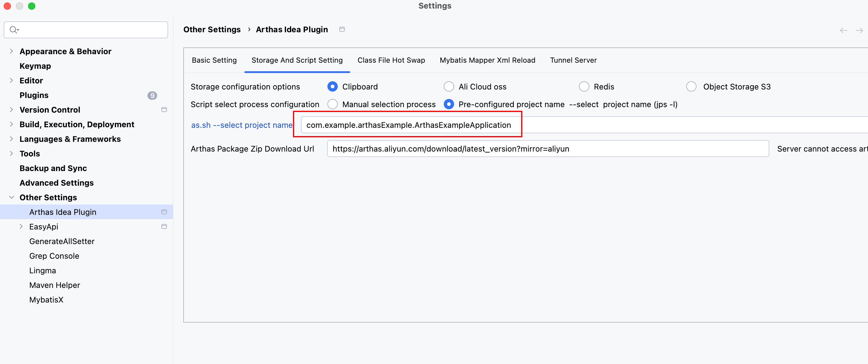Click project icon on Arthas Idea Plugin row
Viewport: 868px width, 364px height.
[x=164, y=212]
